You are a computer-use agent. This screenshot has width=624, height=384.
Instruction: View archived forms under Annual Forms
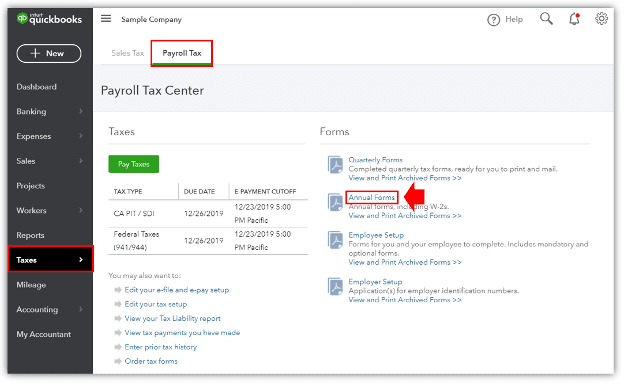(405, 216)
